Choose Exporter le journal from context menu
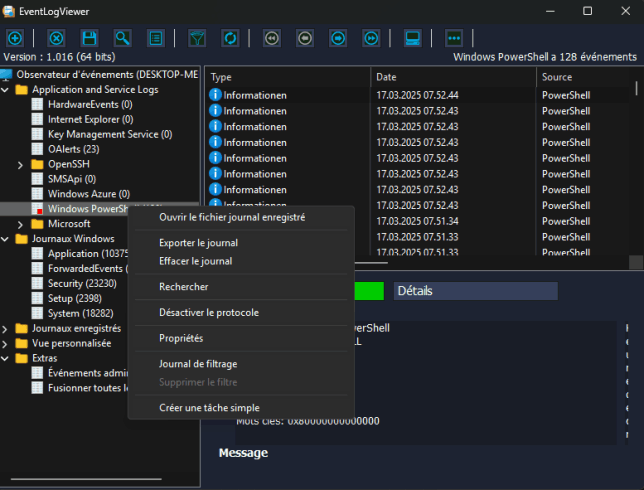The image size is (644, 490). (198, 243)
